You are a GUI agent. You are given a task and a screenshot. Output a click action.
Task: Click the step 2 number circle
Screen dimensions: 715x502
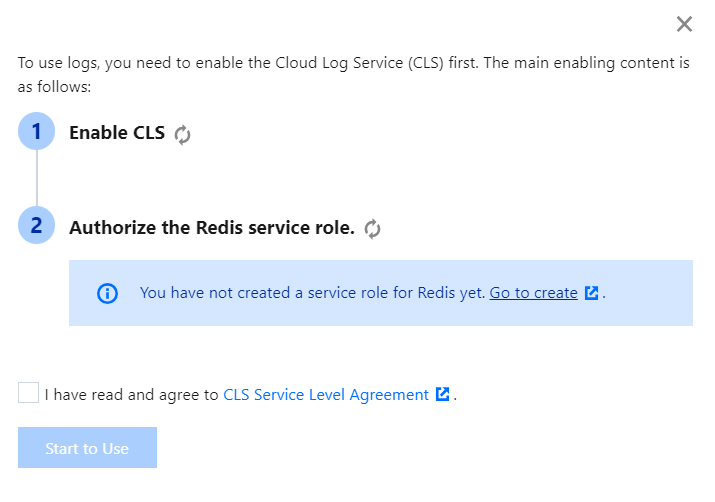(37, 225)
